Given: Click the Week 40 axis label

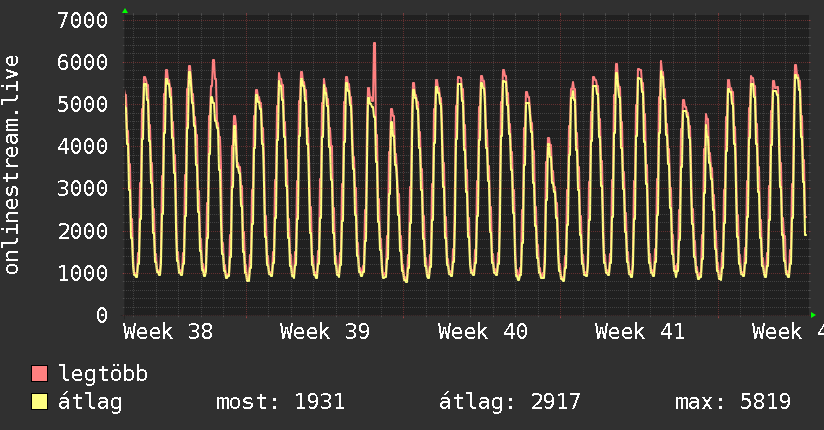Looking at the screenshot, I should coord(483,332).
